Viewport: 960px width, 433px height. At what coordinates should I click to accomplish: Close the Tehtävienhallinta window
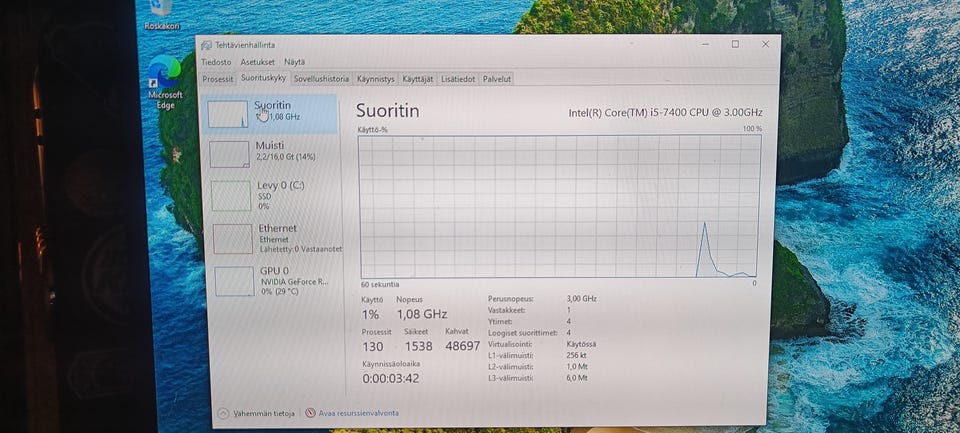[x=765, y=44]
